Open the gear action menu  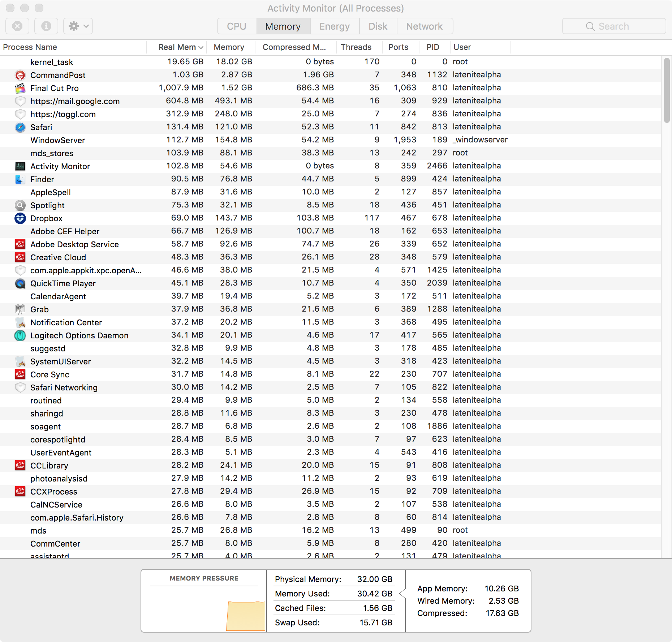77,26
